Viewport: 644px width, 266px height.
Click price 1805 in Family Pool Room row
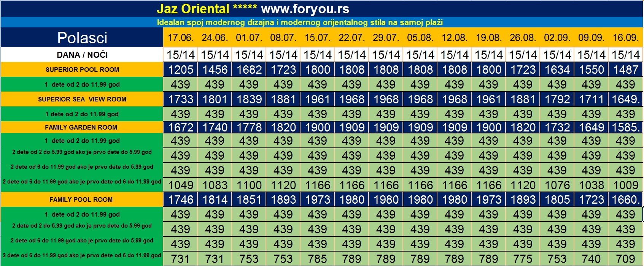point(557,199)
